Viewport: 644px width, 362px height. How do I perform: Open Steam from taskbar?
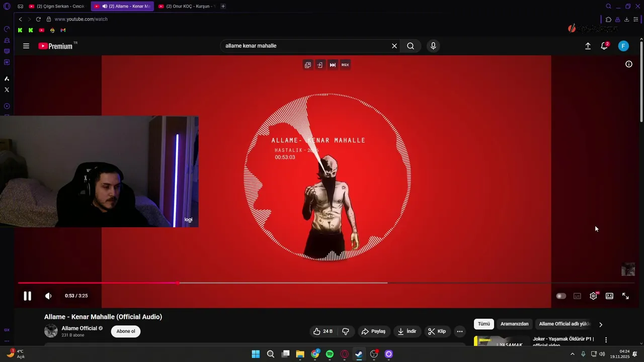(x=359, y=354)
